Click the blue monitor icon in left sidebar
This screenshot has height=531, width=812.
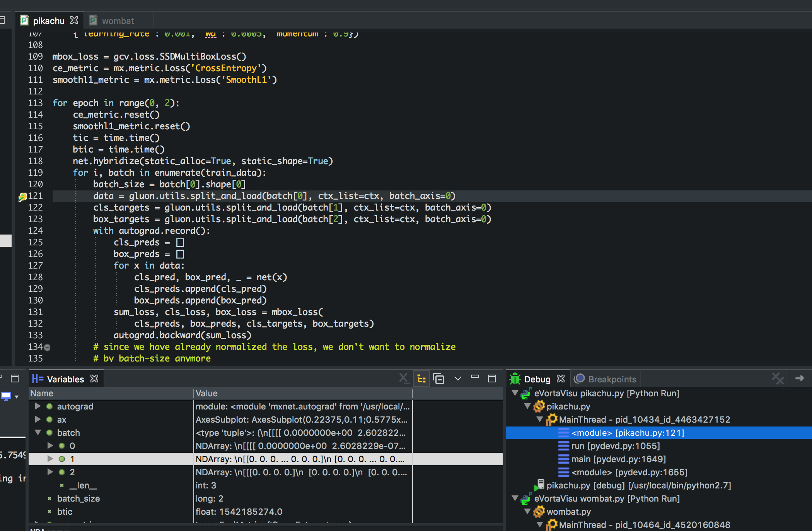tap(5, 396)
